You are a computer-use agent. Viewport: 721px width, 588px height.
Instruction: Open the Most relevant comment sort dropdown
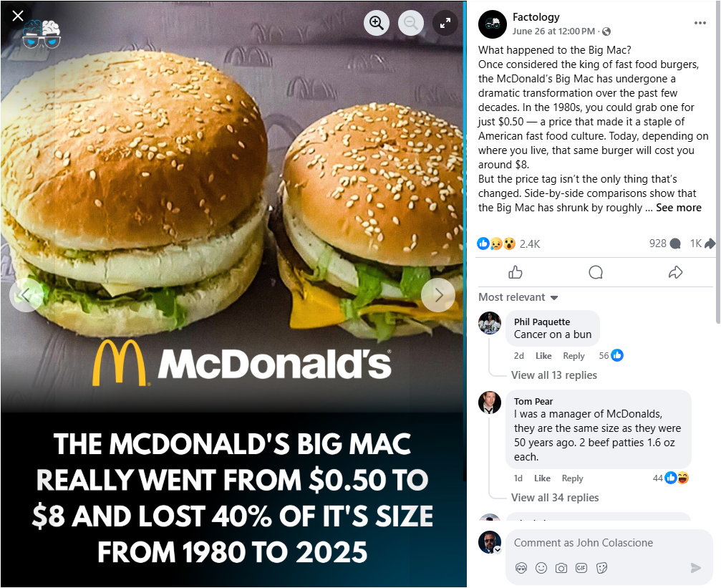(x=518, y=297)
